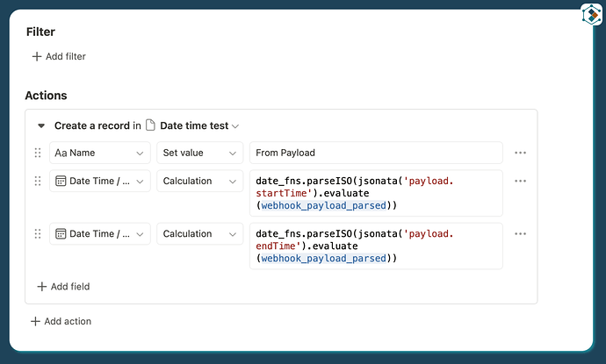This screenshot has height=364, width=606.
Task: Click the calendar icon in the endTime row
Action: click(x=61, y=234)
